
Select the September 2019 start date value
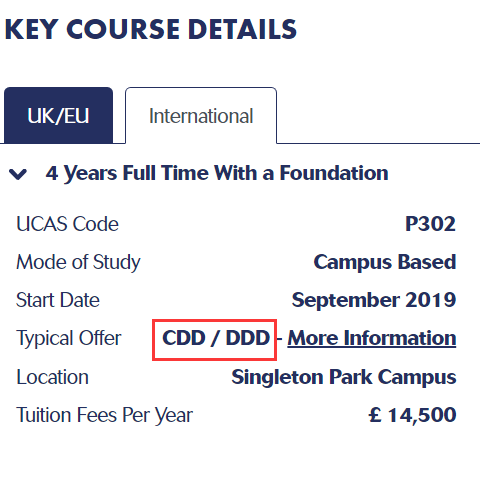point(374,300)
